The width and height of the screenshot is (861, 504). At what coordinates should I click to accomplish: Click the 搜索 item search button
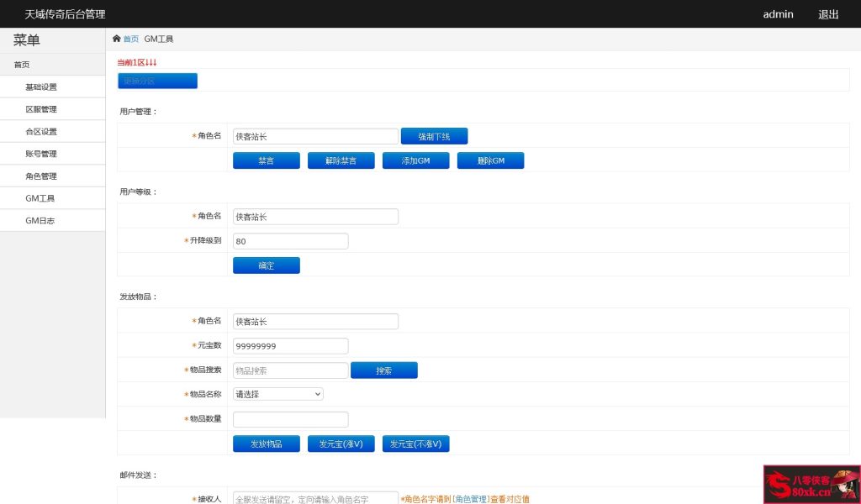(x=384, y=370)
